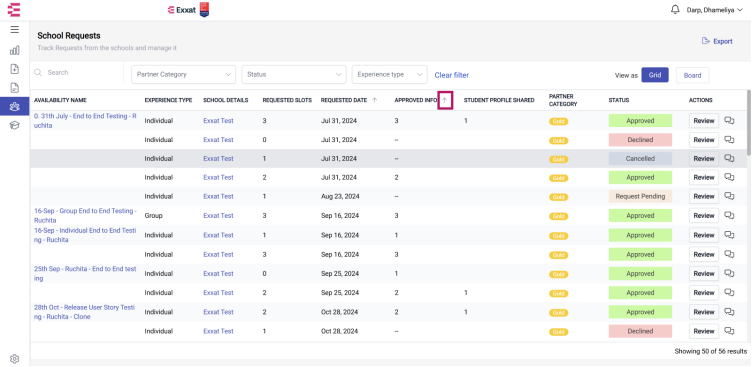752x367 pixels.
Task: Open the Darp, Dhameliya user menu
Action: click(714, 10)
